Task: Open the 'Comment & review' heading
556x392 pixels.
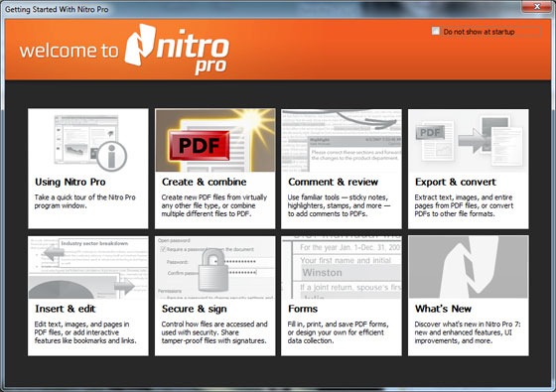Action: (333, 182)
